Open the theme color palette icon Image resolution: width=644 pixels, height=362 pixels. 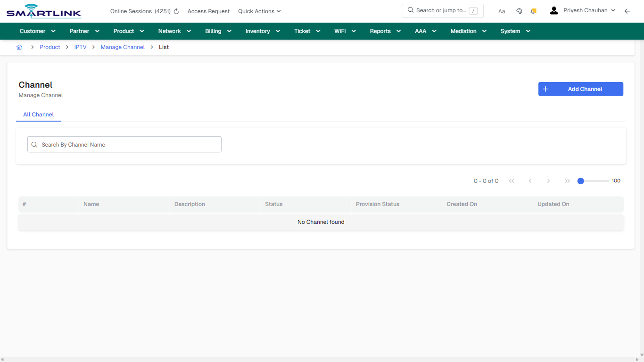[x=519, y=11]
